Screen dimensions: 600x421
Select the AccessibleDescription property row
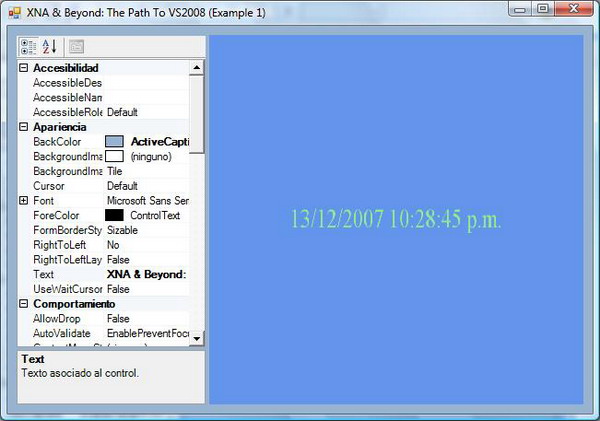103,83
